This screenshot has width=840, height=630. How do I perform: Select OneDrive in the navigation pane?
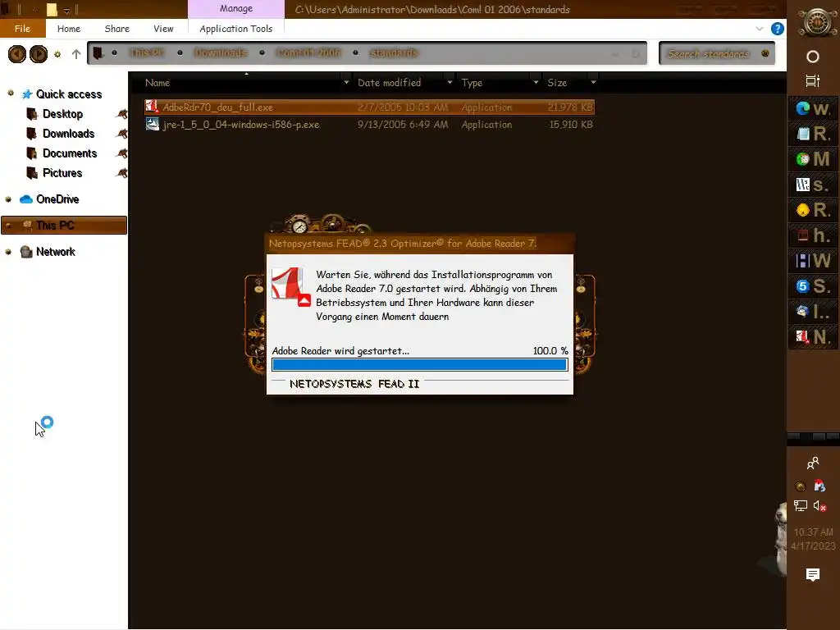click(x=57, y=199)
